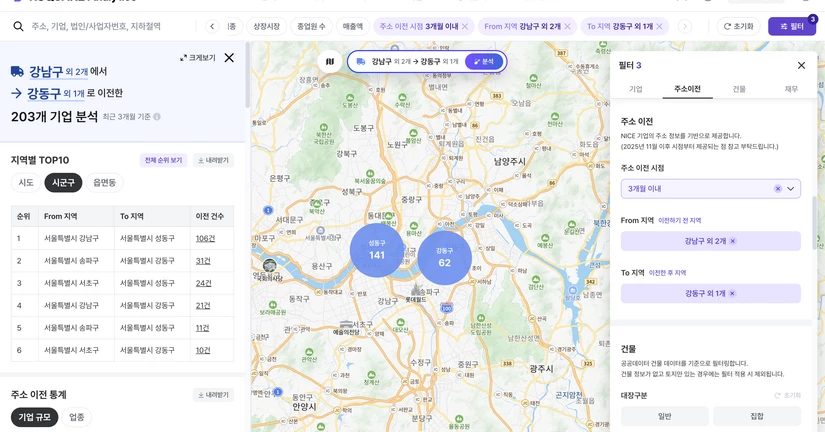Screen dimensions: 825x432
Task: Clear the 3개월 이내 dropdown value
Action: tap(778, 188)
